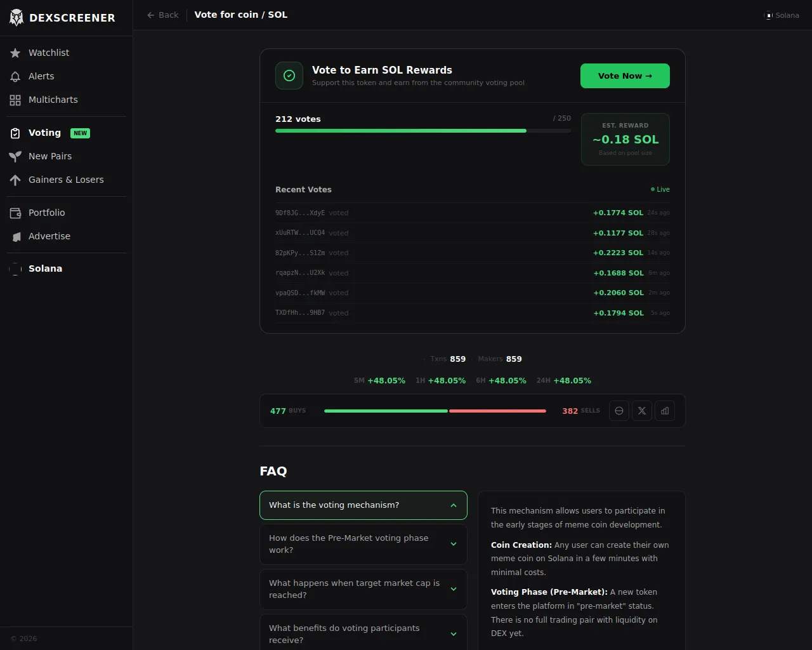Open Multicharts grid icon

[x=15, y=100]
